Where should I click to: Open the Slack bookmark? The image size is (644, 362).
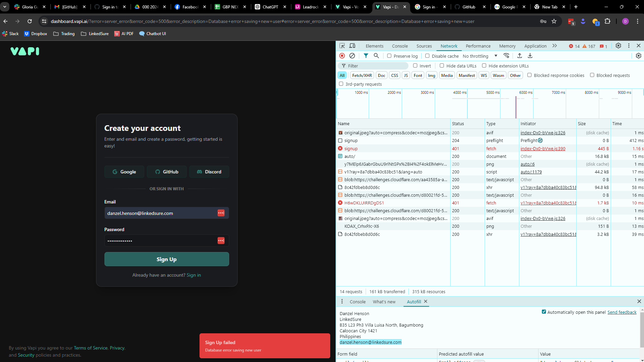point(10,33)
